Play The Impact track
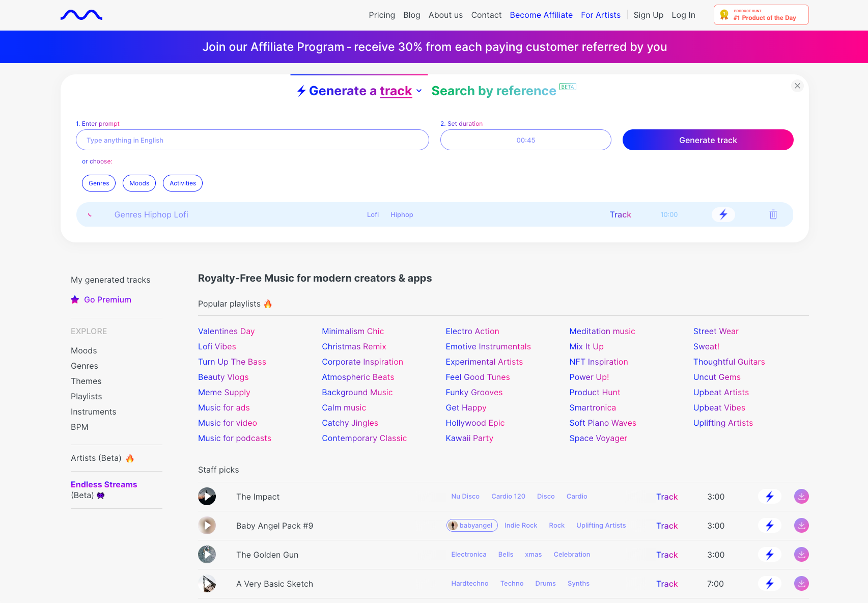868x603 pixels. click(207, 496)
